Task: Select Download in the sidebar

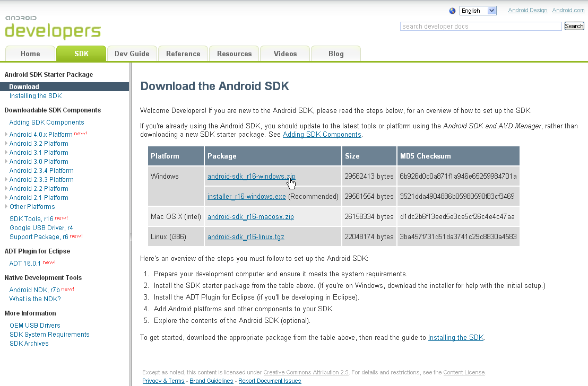Action: (x=65, y=86)
